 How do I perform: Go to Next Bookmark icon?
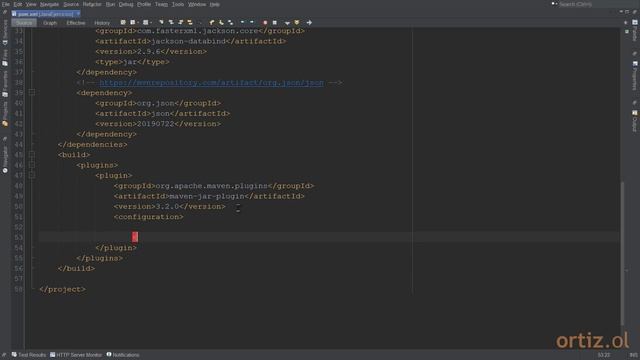[221, 22]
